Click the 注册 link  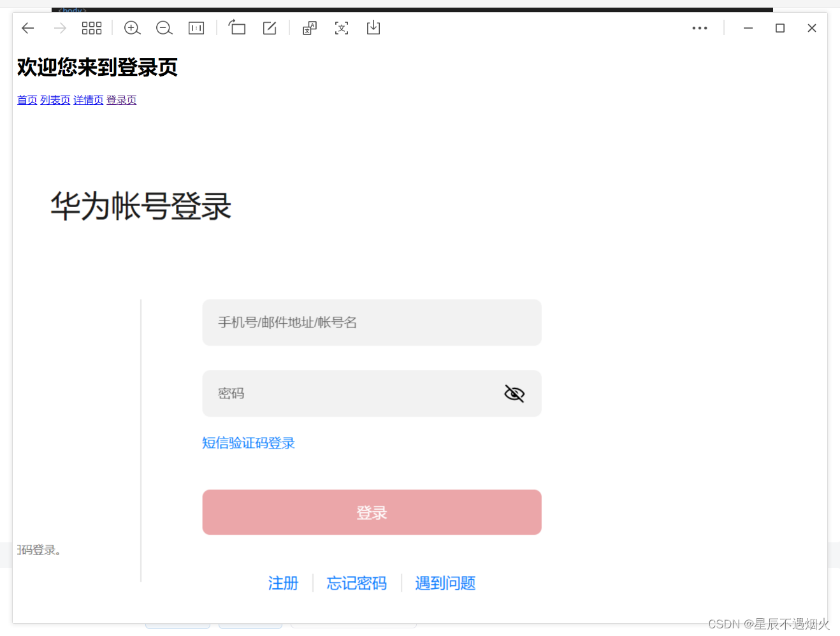click(283, 583)
